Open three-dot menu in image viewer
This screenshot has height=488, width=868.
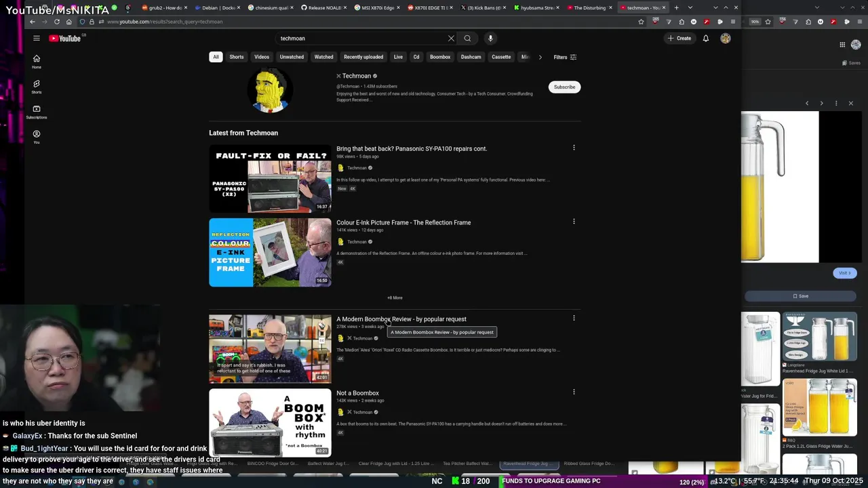(x=836, y=103)
